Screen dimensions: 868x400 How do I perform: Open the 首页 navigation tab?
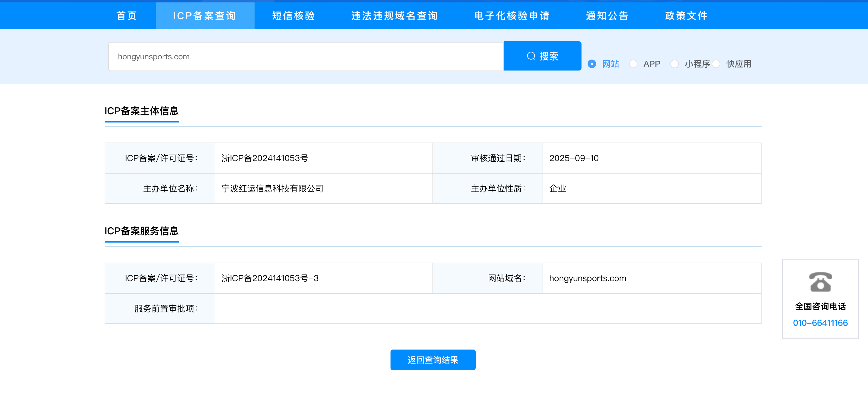tap(127, 16)
